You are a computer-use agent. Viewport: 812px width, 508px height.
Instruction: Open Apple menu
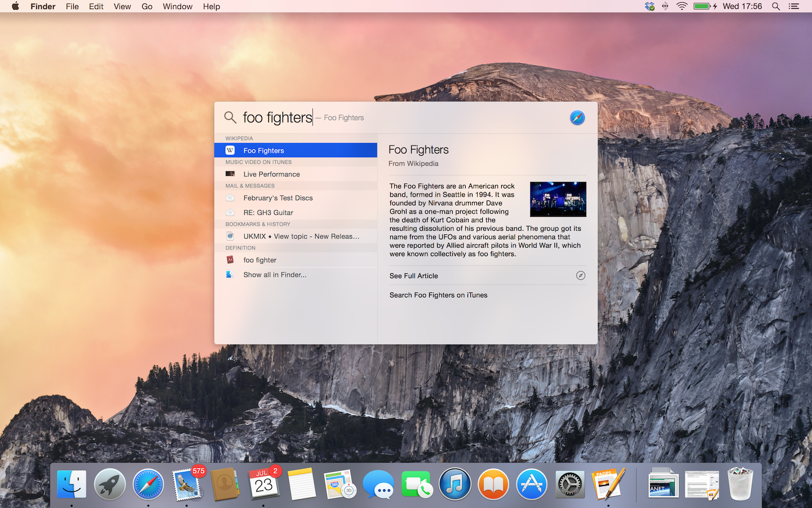point(15,6)
